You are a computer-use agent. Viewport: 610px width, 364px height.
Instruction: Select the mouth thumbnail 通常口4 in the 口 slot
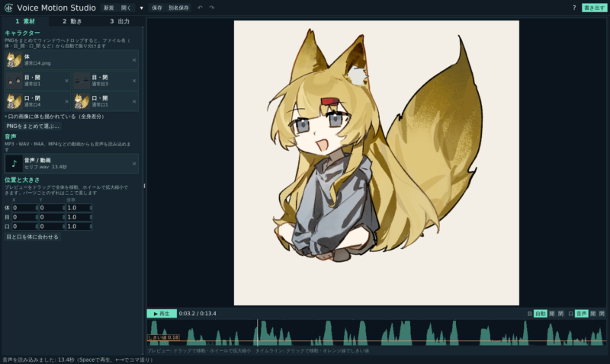(x=14, y=101)
